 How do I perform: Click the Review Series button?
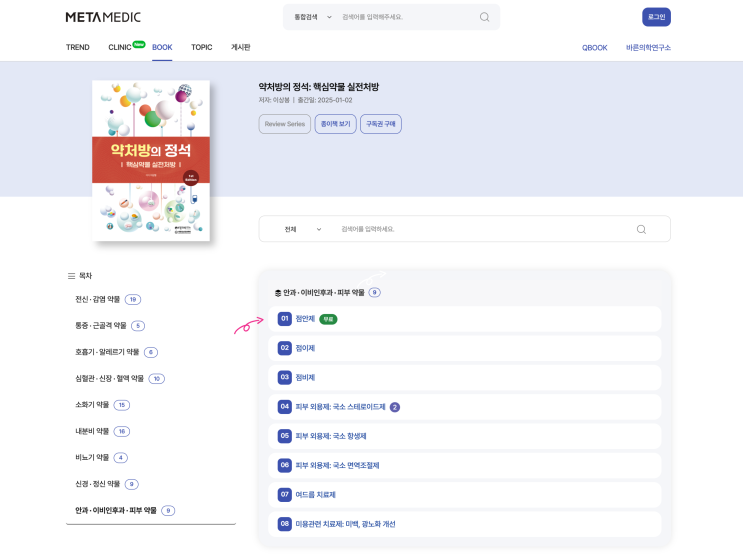click(285, 124)
